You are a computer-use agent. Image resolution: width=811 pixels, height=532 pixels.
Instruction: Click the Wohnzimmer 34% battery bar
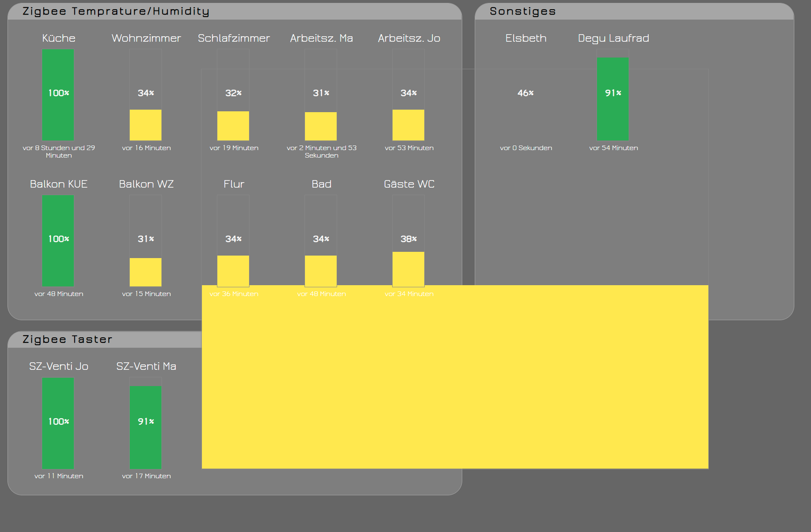pyautogui.click(x=146, y=125)
